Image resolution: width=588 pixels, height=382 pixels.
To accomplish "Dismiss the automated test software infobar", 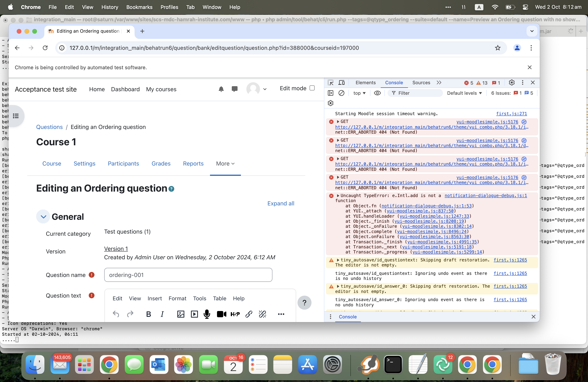I will point(529,67).
